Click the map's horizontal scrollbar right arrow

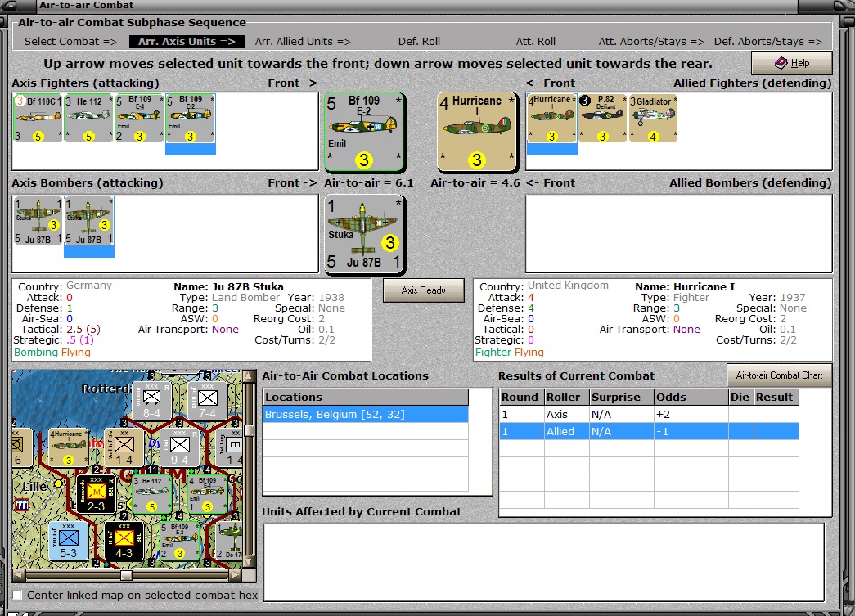235,575
